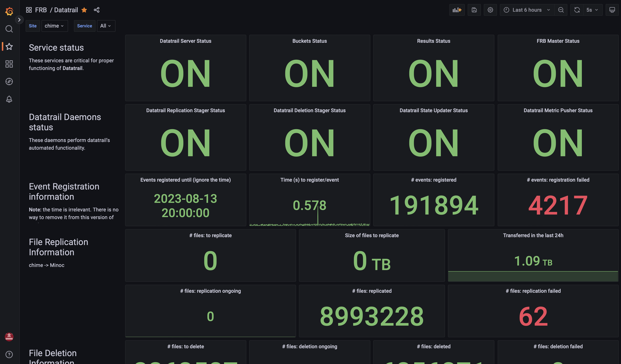Open Datatrail Deletion Stager Status panel title
The height and width of the screenshot is (364, 621).
(310, 111)
